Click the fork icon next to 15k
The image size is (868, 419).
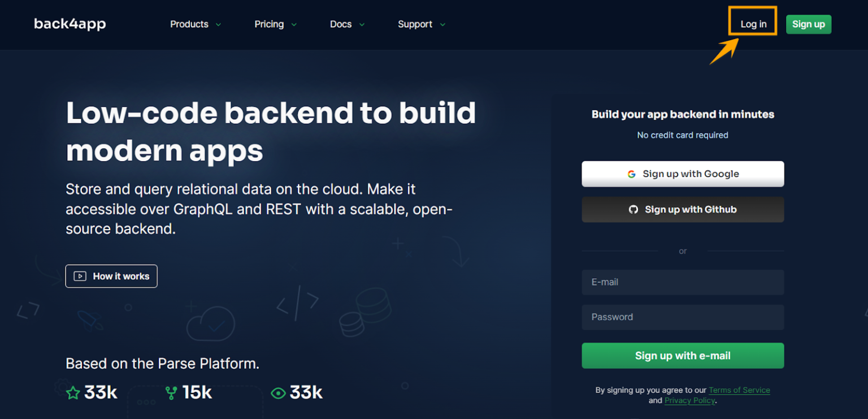tap(171, 392)
